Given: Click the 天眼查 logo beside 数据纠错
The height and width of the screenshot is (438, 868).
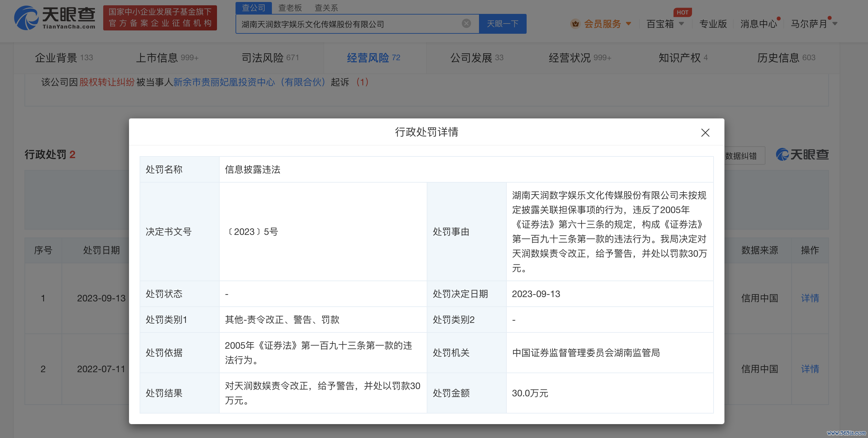Looking at the screenshot, I should pos(802,154).
